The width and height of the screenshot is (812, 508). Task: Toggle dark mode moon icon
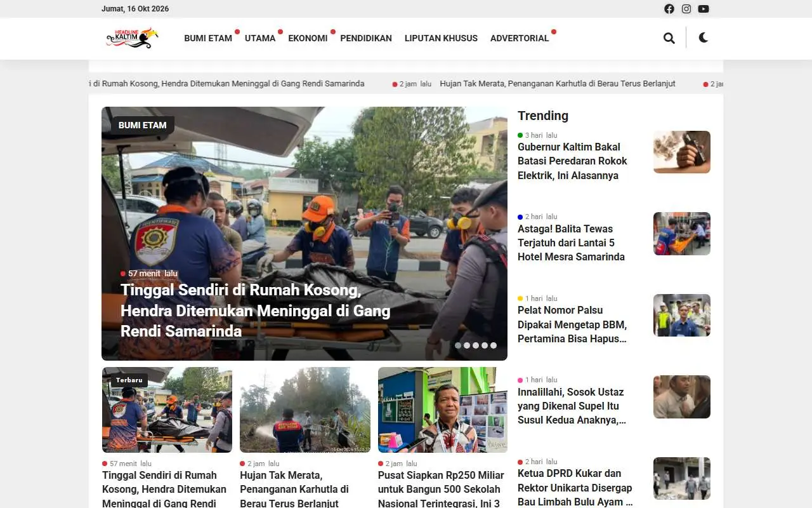703,37
